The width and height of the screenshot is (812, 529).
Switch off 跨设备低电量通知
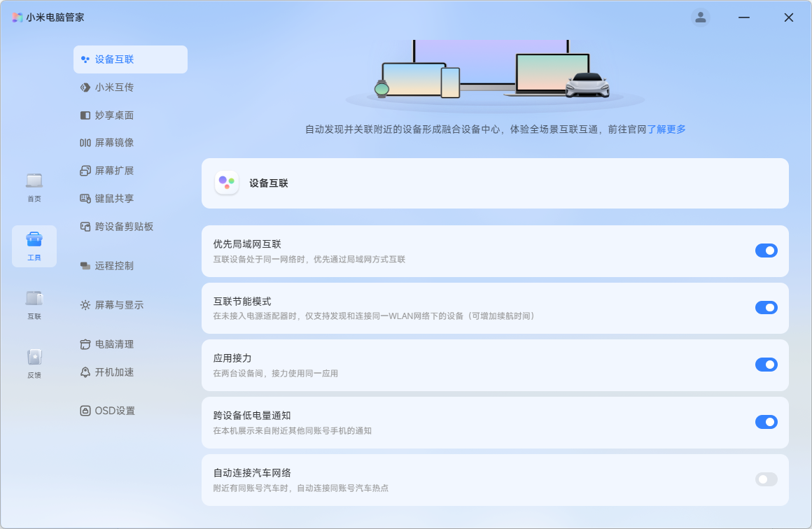[x=766, y=423]
